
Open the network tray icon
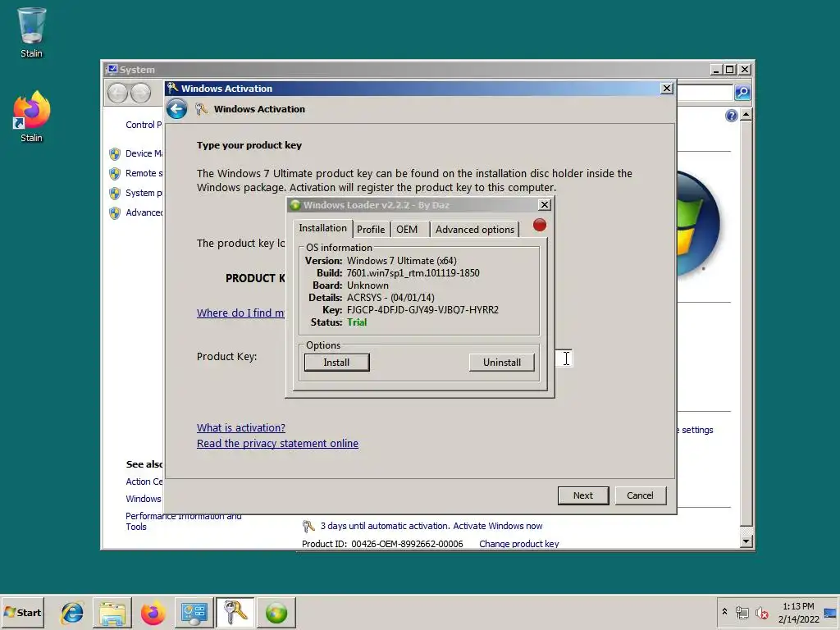tap(742, 612)
